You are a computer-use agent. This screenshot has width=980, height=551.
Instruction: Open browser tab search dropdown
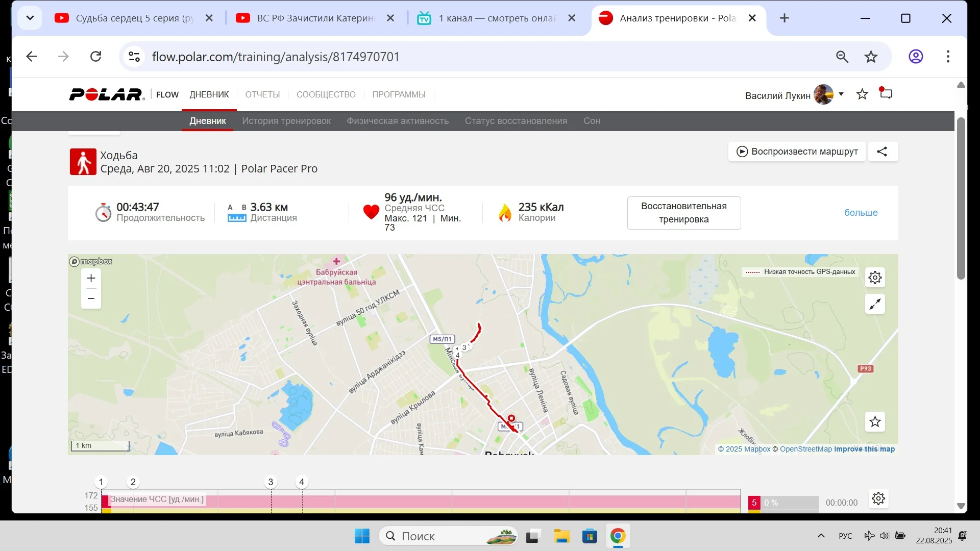[30, 18]
